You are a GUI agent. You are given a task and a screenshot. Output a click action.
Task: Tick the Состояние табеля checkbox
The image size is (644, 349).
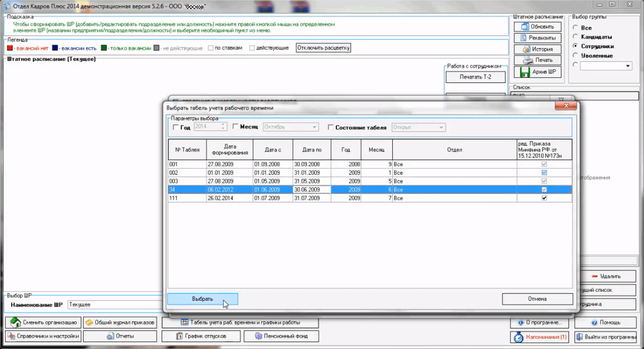331,128
